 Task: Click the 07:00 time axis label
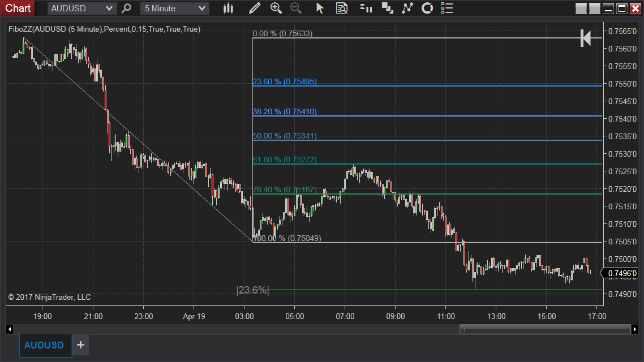(x=345, y=316)
